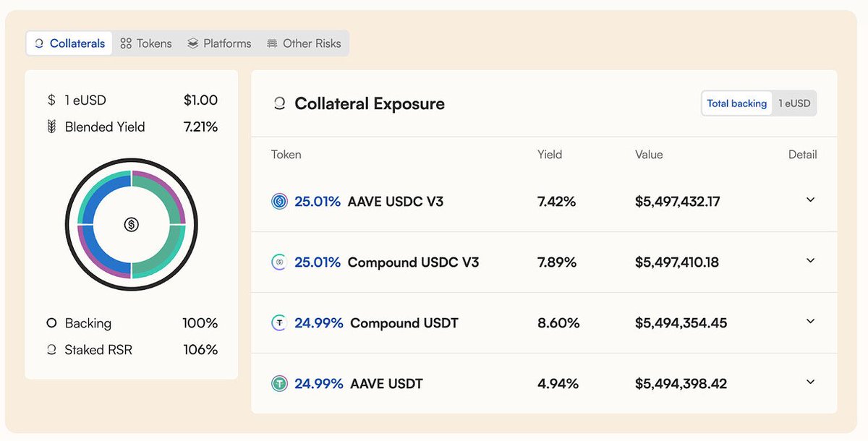Image resolution: width=868 pixels, height=441 pixels.
Task: Click the dollar sign icon beside 1 eUSD
Action: 51,100
